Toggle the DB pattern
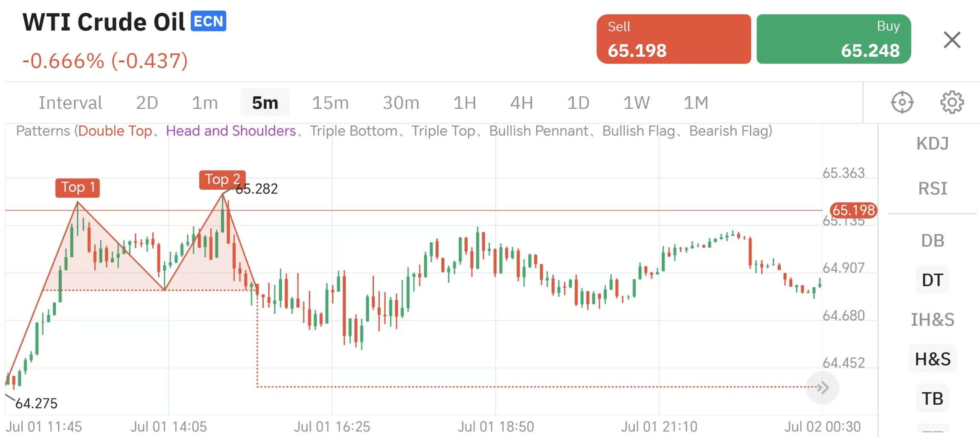This screenshot has width=980, height=437. tap(932, 241)
